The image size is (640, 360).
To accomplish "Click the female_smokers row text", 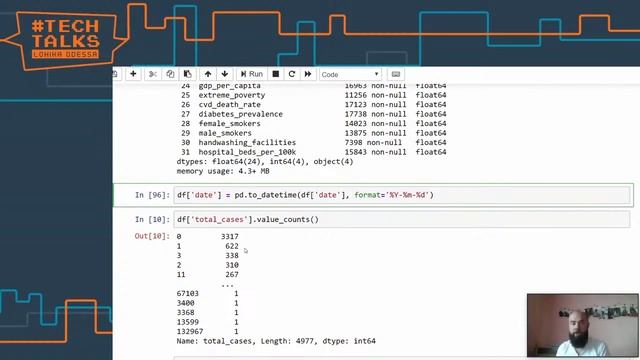I will click(x=229, y=123).
